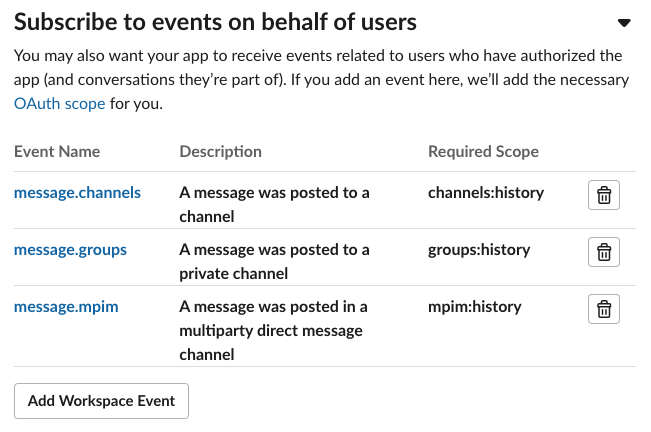
Task: Click the Subscribe to events section heading
Action: click(215, 21)
